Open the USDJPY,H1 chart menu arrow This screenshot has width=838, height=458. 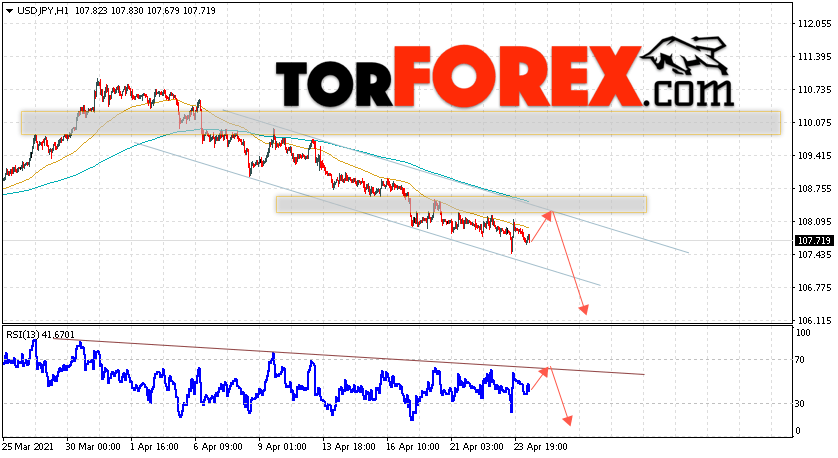[x=9, y=11]
